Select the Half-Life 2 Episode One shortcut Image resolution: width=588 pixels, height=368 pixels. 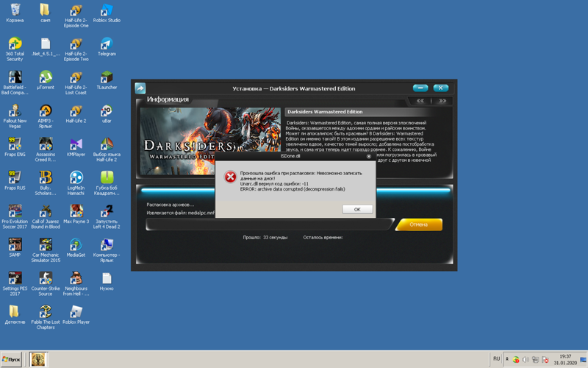[76, 15]
